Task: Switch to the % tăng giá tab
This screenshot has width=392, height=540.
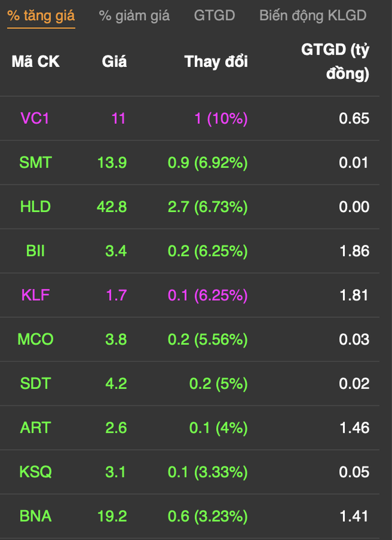Action: pyautogui.click(x=41, y=16)
